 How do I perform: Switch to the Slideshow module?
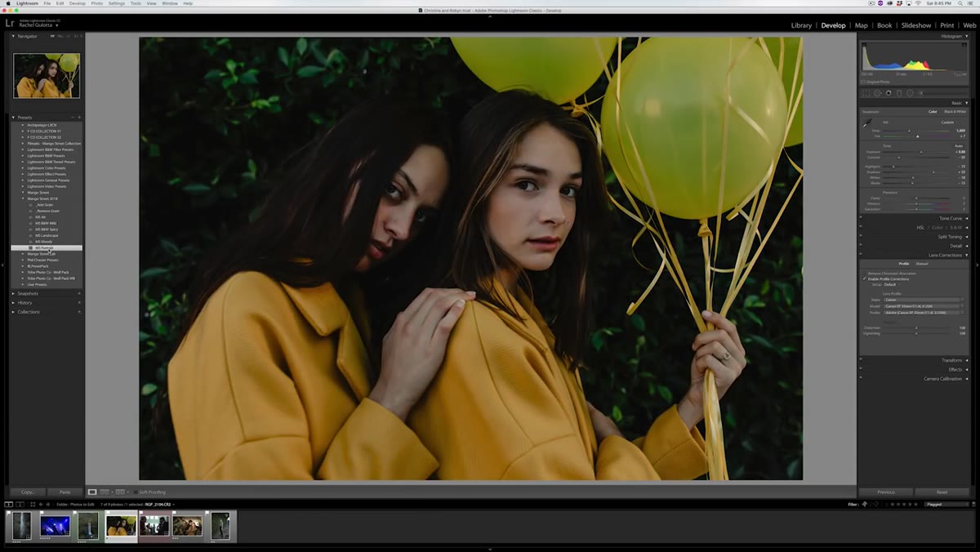(917, 25)
